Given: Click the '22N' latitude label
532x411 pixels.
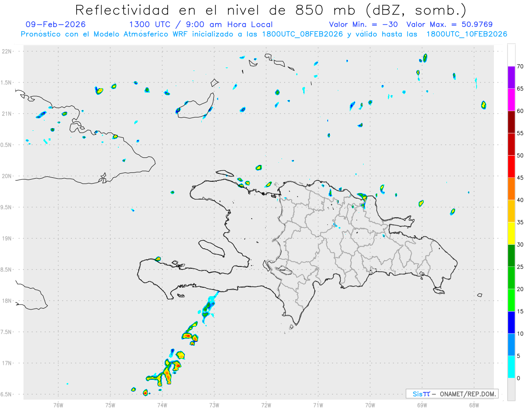Looking at the screenshot, I should [x=8, y=51].
